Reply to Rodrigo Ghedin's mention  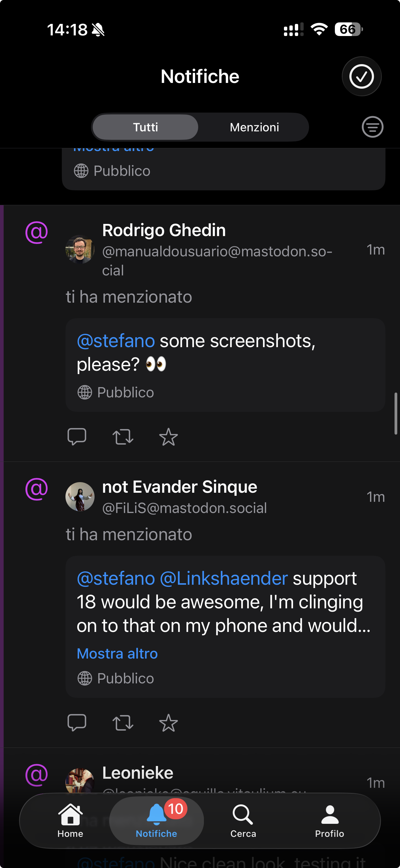pyautogui.click(x=77, y=437)
